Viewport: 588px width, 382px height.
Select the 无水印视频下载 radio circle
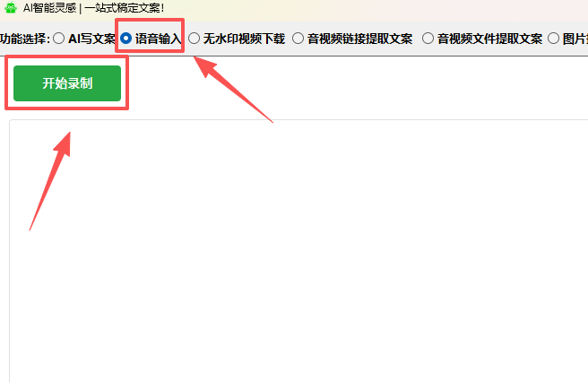click(194, 39)
